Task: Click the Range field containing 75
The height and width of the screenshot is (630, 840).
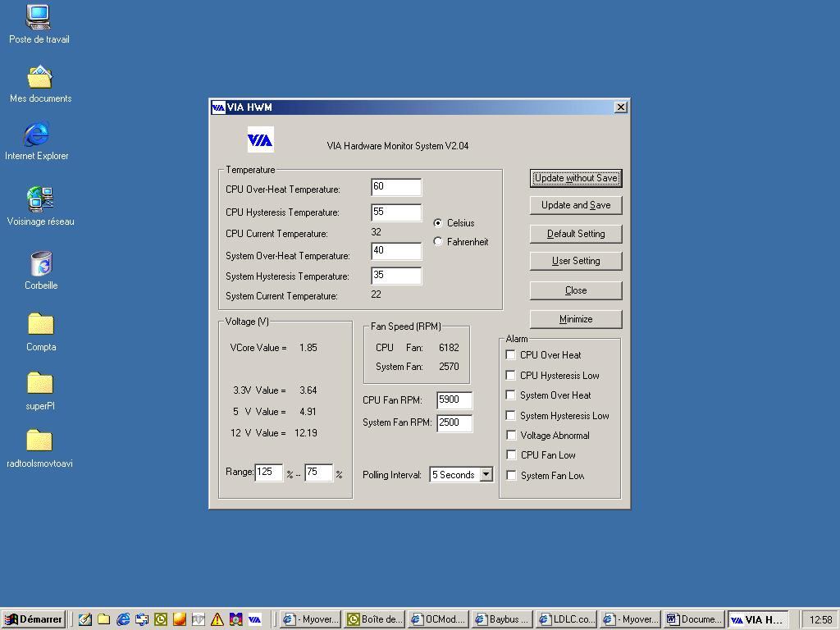Action: tap(319, 472)
